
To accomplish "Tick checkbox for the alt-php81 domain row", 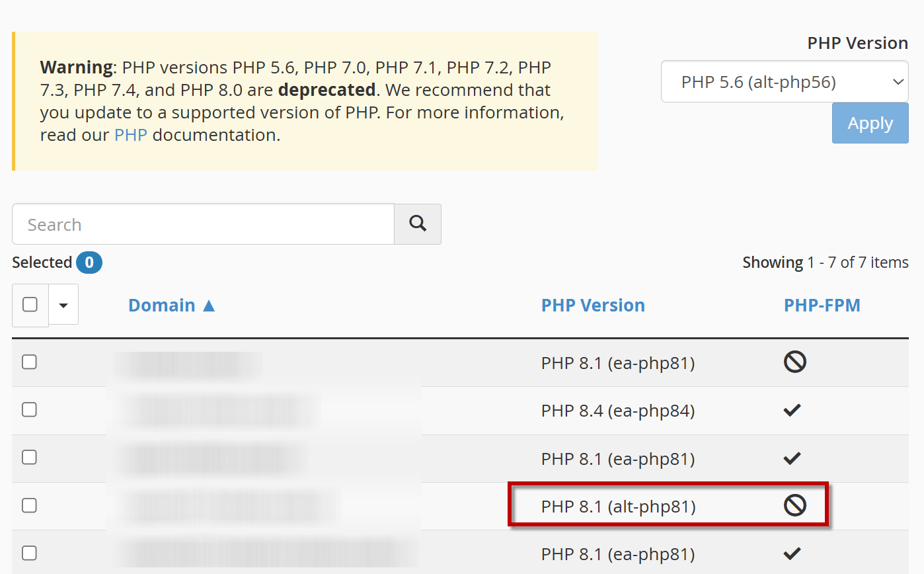I will click(29, 506).
